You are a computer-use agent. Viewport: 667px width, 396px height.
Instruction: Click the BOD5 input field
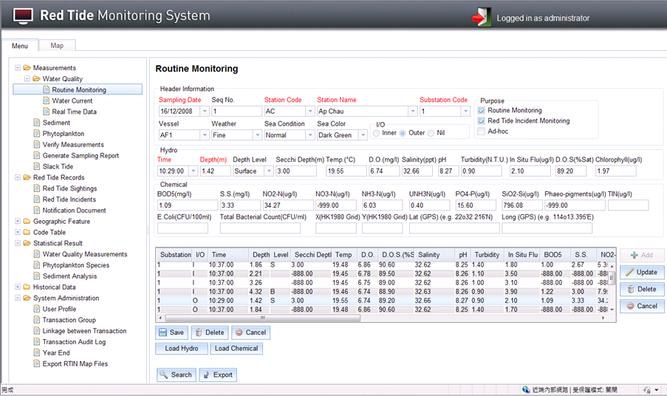(x=187, y=205)
